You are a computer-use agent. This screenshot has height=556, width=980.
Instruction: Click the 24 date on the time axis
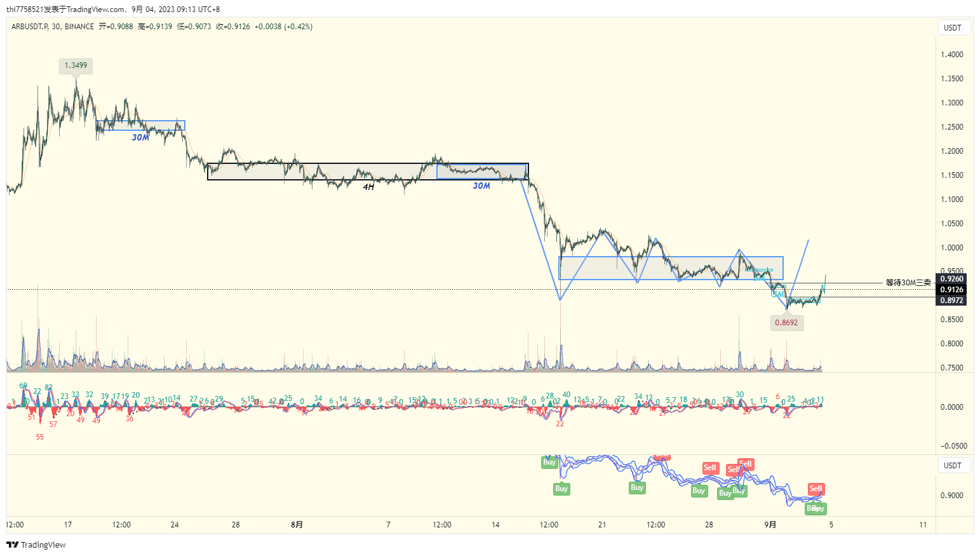[175, 525]
